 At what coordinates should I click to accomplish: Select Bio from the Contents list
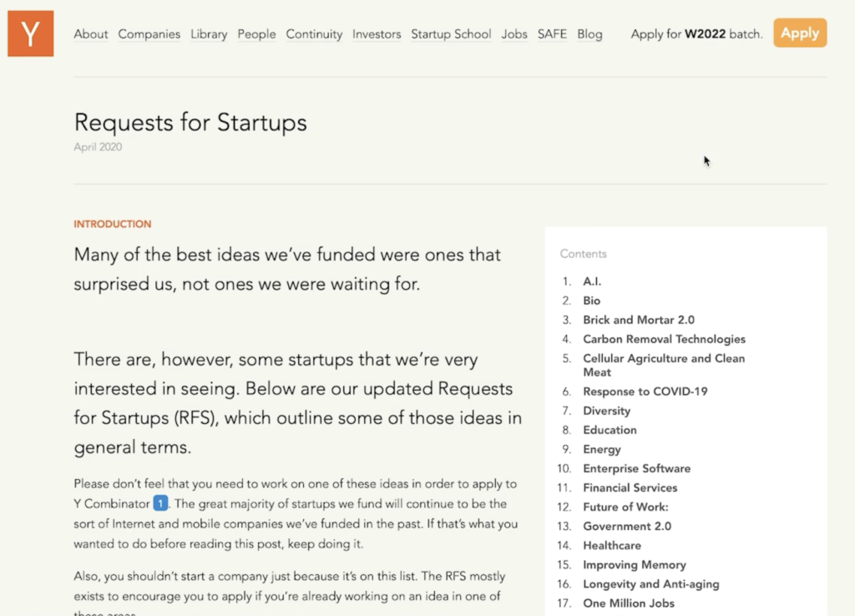tap(590, 300)
